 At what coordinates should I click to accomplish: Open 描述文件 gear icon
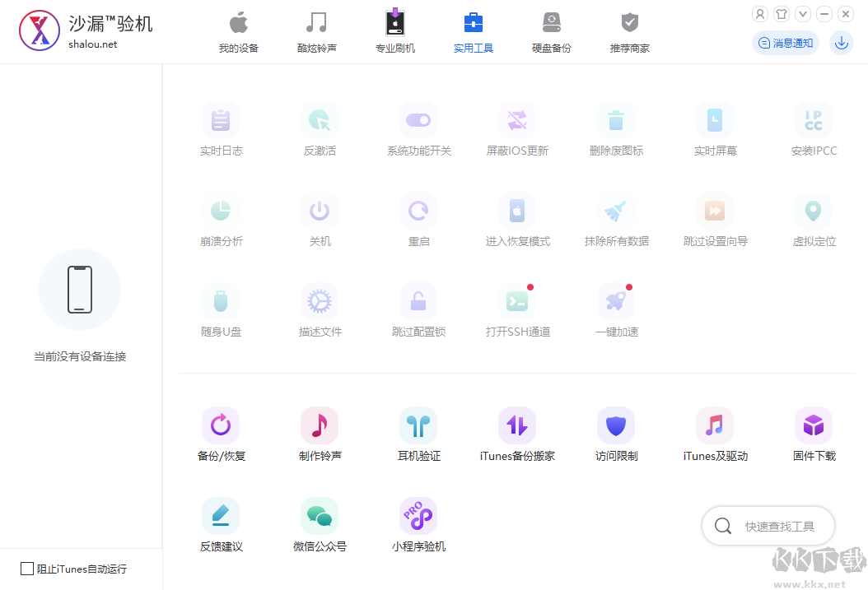(320, 302)
